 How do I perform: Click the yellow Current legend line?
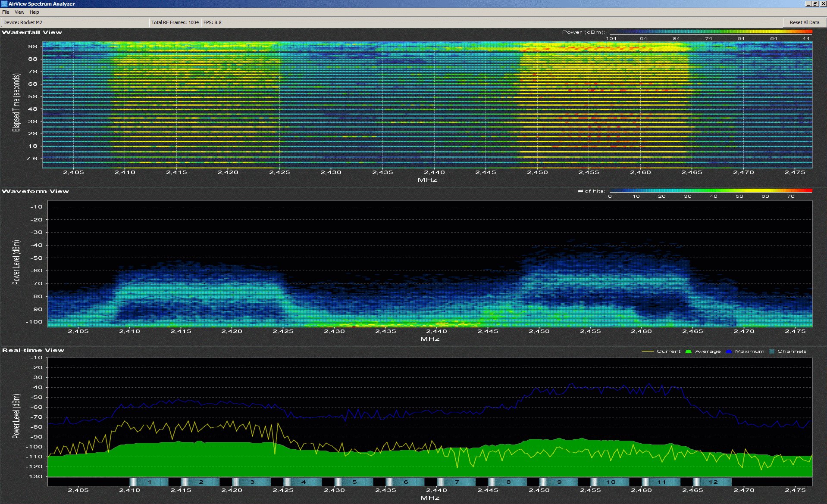click(648, 352)
